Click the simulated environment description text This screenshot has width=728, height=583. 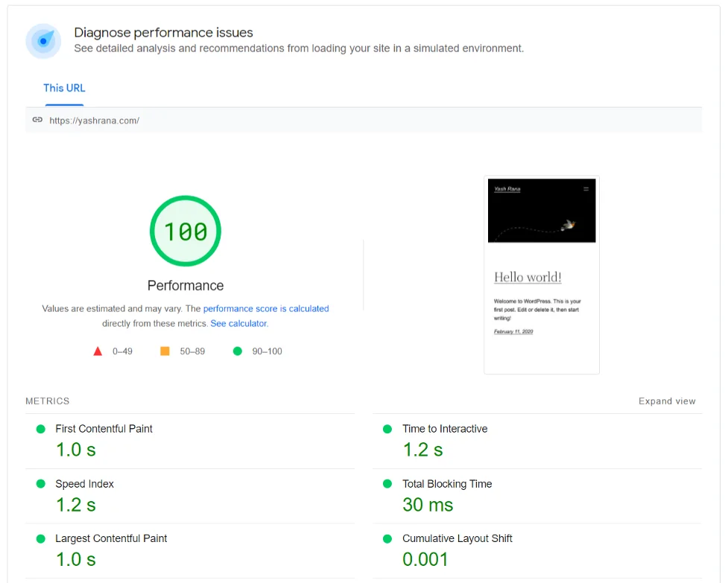click(x=299, y=48)
